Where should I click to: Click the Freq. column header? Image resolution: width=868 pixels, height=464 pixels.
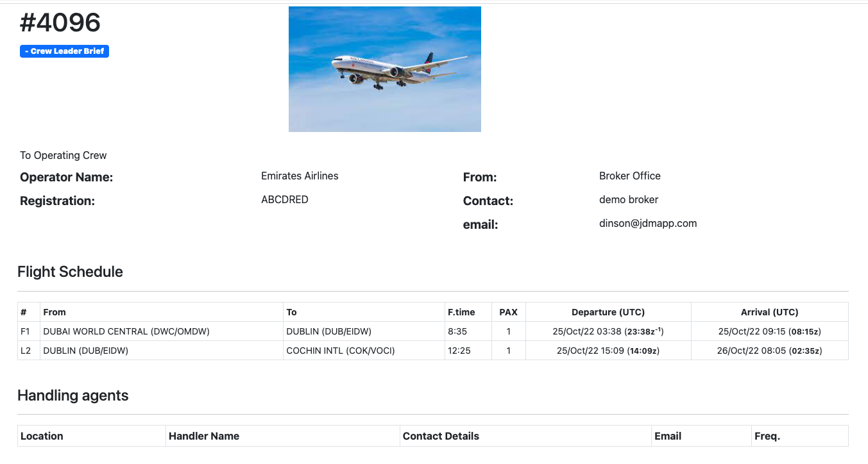coord(767,436)
